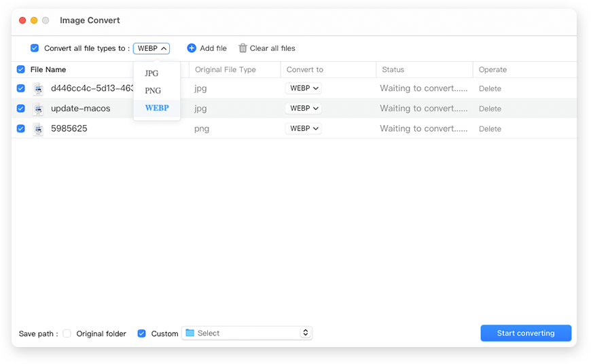This screenshot has height=364, width=591.
Task: Click the blue folder icon in save path
Action: pyautogui.click(x=190, y=333)
